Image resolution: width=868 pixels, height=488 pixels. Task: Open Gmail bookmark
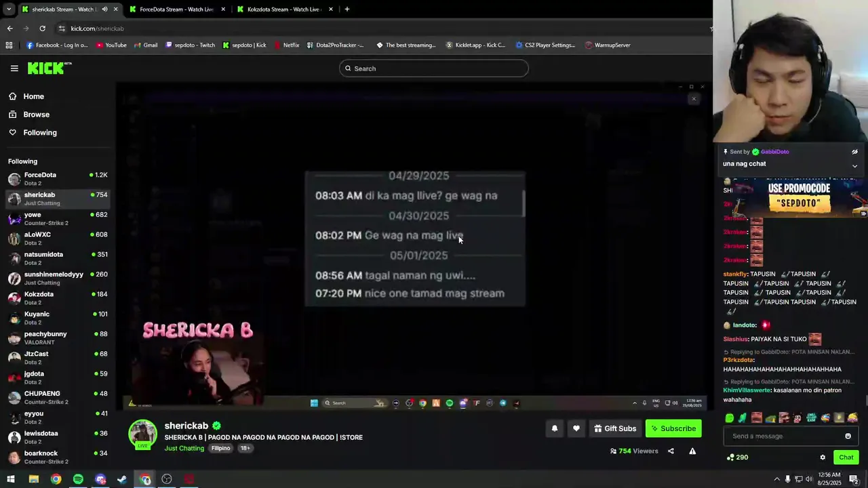click(x=146, y=45)
